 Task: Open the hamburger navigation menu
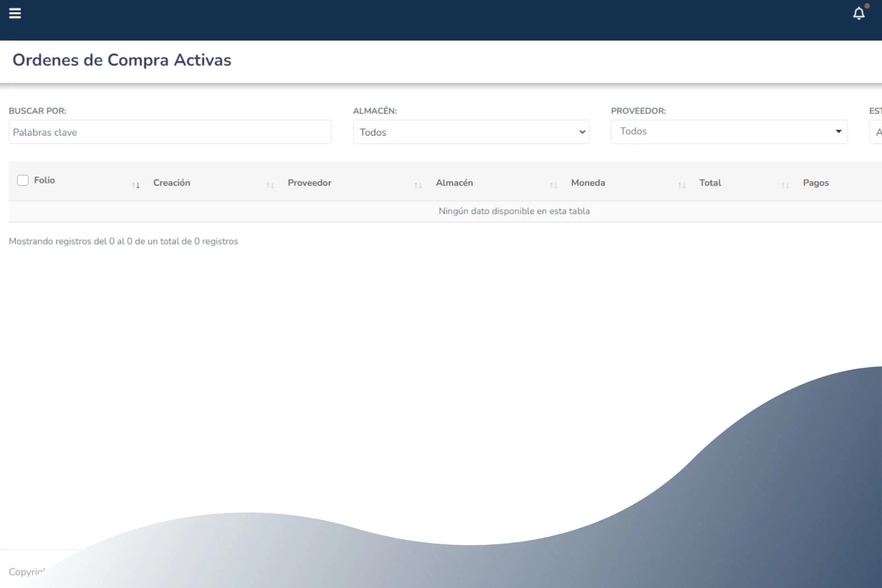pyautogui.click(x=15, y=13)
